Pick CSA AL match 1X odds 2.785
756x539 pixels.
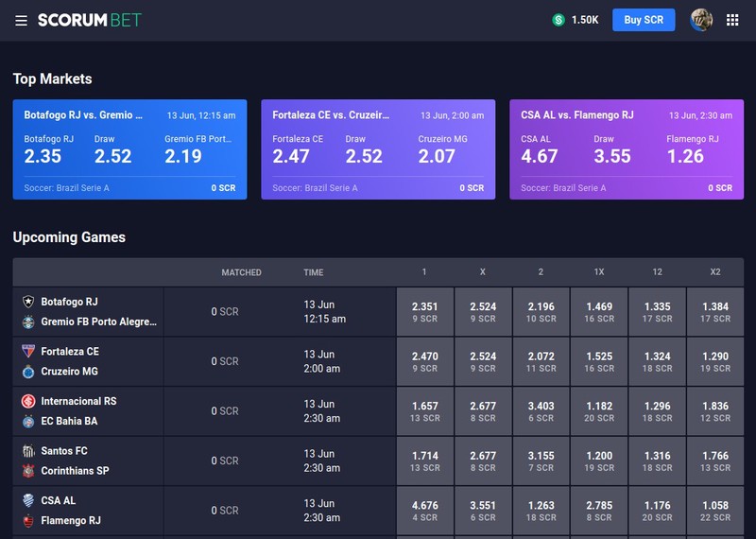[599, 511]
